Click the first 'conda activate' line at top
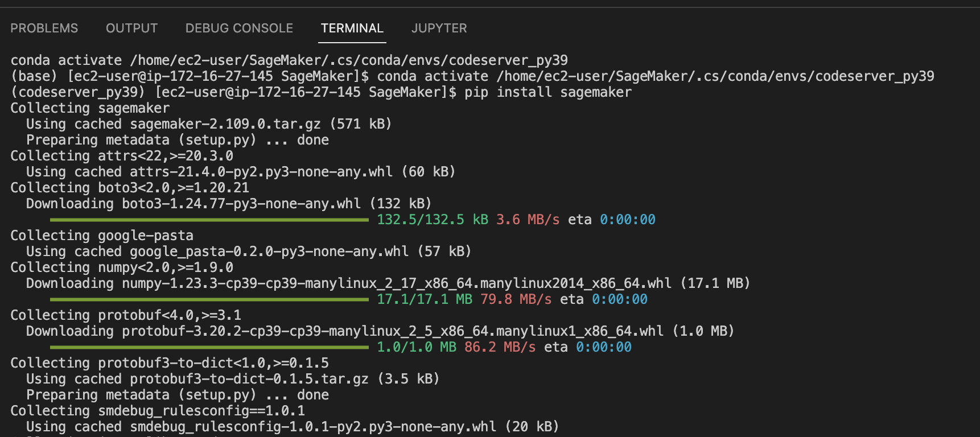The width and height of the screenshot is (980, 437). 289,60
